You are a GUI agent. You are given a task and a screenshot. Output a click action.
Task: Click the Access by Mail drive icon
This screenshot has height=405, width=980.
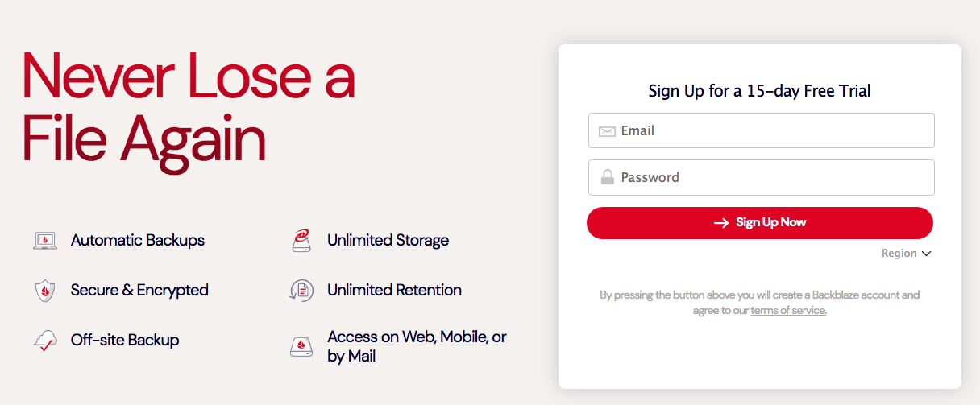tap(301, 346)
